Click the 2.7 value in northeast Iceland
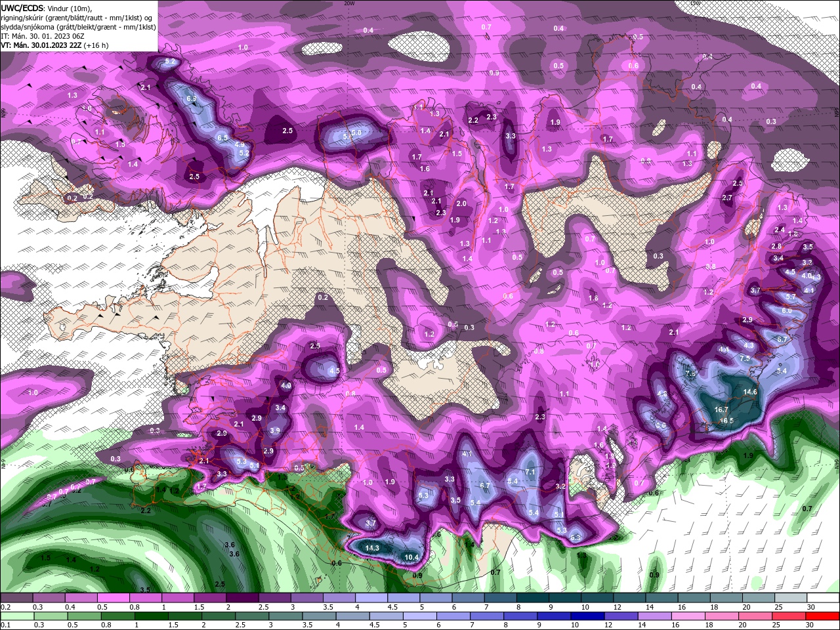840x630 pixels. (727, 198)
